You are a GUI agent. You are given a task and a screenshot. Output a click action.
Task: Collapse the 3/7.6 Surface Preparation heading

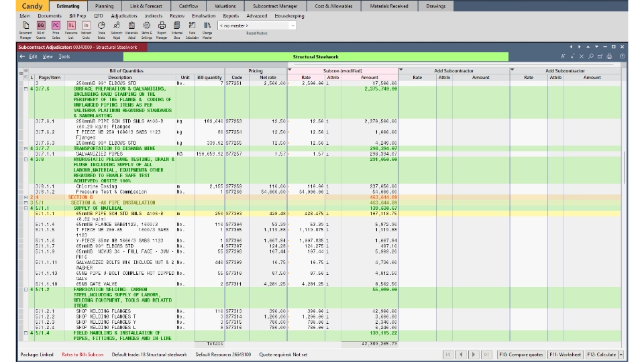coord(25,88)
